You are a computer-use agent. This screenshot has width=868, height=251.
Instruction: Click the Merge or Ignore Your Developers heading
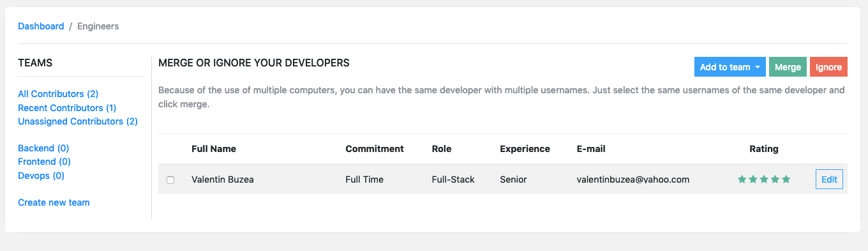254,63
